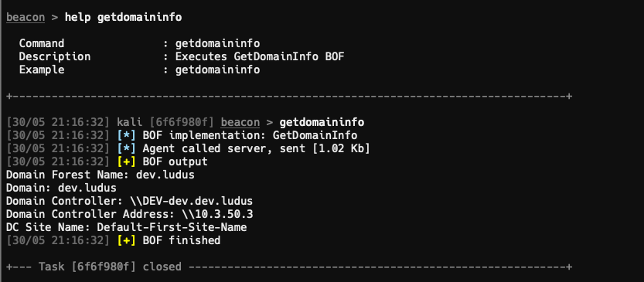The height and width of the screenshot is (282, 644).
Task: Select the Default-First-Site-Name value
Action: coord(172,227)
